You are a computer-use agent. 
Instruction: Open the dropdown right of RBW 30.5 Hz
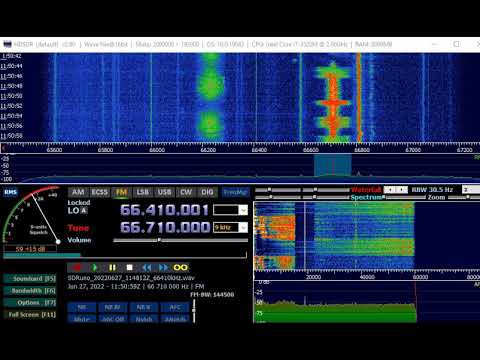[471, 190]
